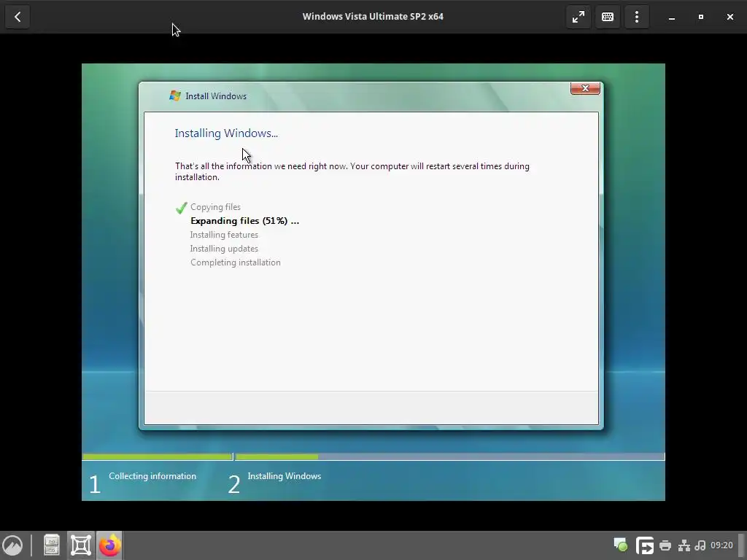The height and width of the screenshot is (560, 747).
Task: Click 'Collecting information' stage label
Action: coord(152,475)
